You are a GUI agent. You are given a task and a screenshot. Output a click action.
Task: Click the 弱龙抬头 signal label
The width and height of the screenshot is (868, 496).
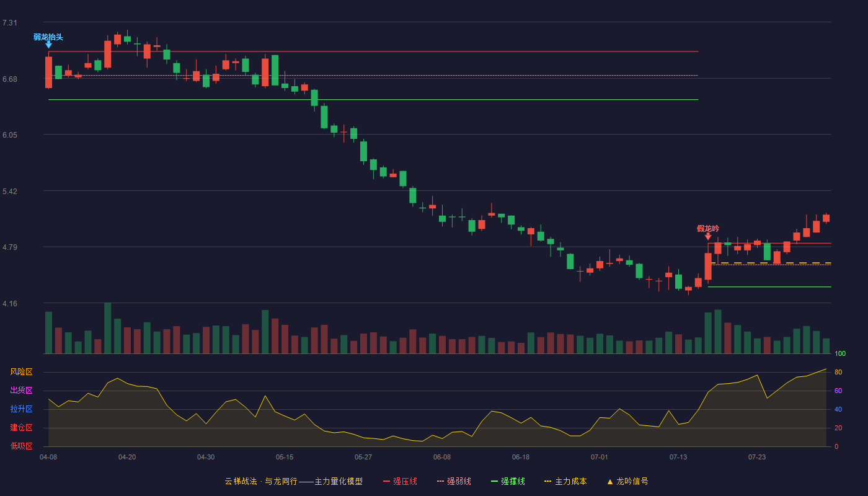click(x=48, y=37)
